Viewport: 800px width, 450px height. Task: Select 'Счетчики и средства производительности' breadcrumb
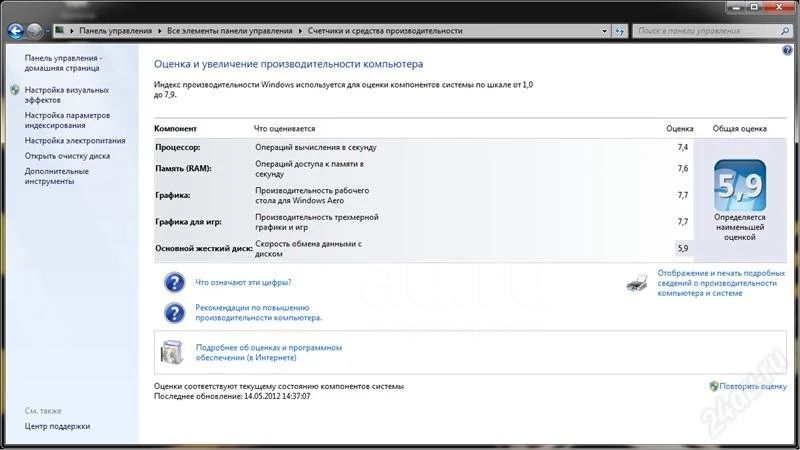tap(385, 31)
